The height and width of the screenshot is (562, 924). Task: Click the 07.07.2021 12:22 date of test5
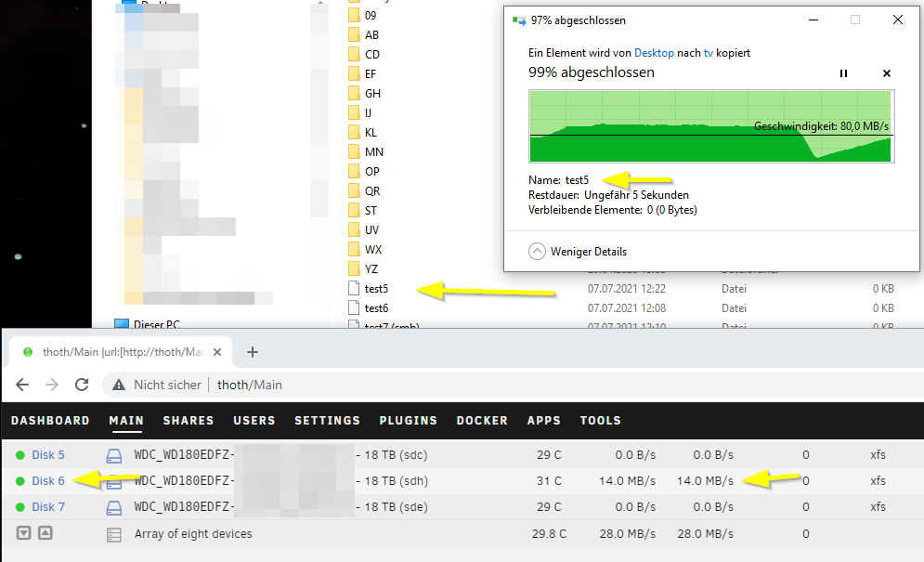point(627,289)
